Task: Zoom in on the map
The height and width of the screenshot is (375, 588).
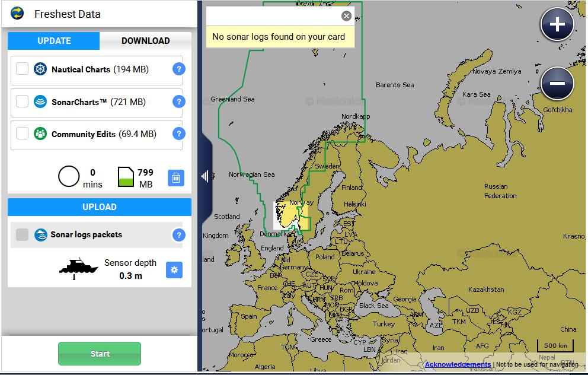Action: (x=557, y=24)
